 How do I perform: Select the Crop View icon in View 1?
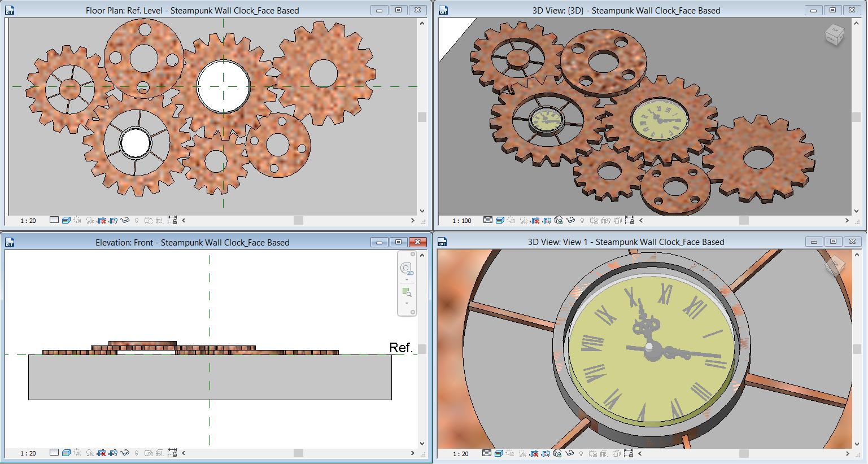535,453
